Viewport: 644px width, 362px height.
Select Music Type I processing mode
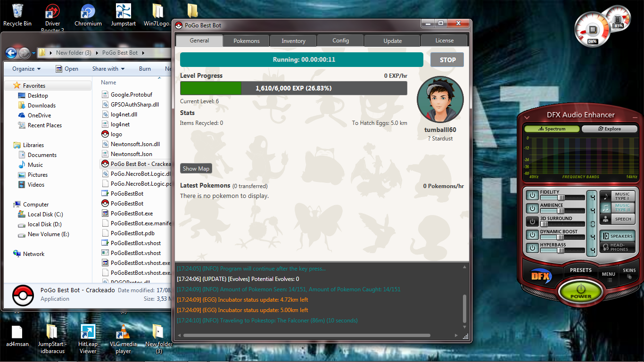click(617, 196)
